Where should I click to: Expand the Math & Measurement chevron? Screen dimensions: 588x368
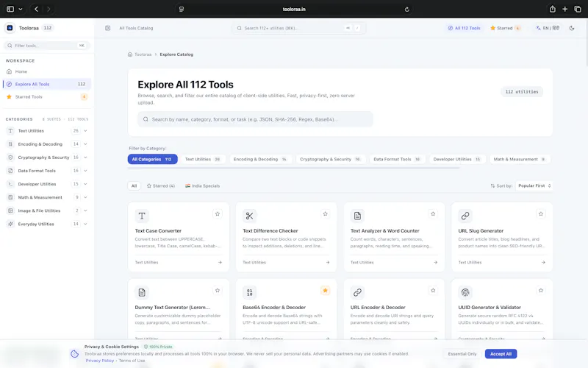tap(85, 197)
